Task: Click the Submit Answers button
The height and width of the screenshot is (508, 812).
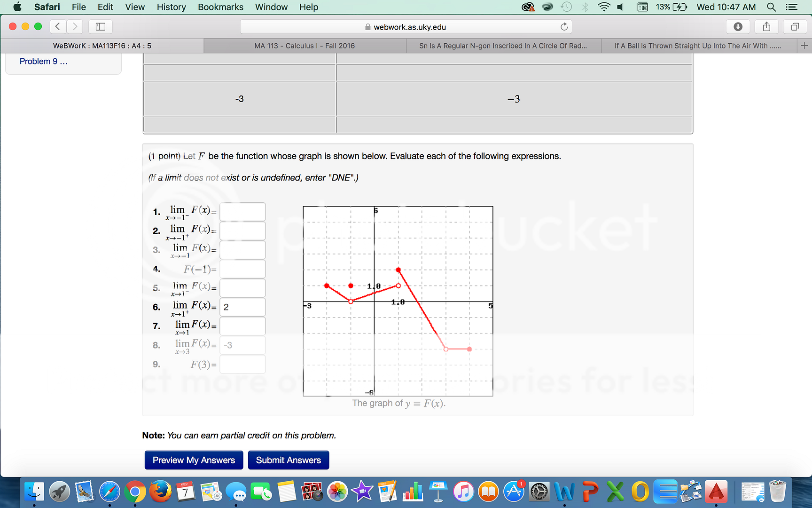Action: coord(288,460)
